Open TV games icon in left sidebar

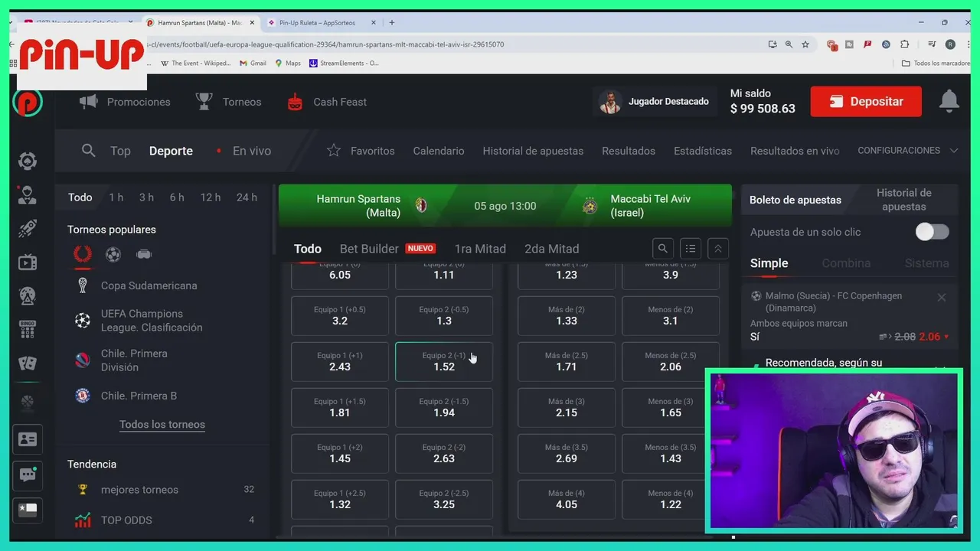pos(28,262)
